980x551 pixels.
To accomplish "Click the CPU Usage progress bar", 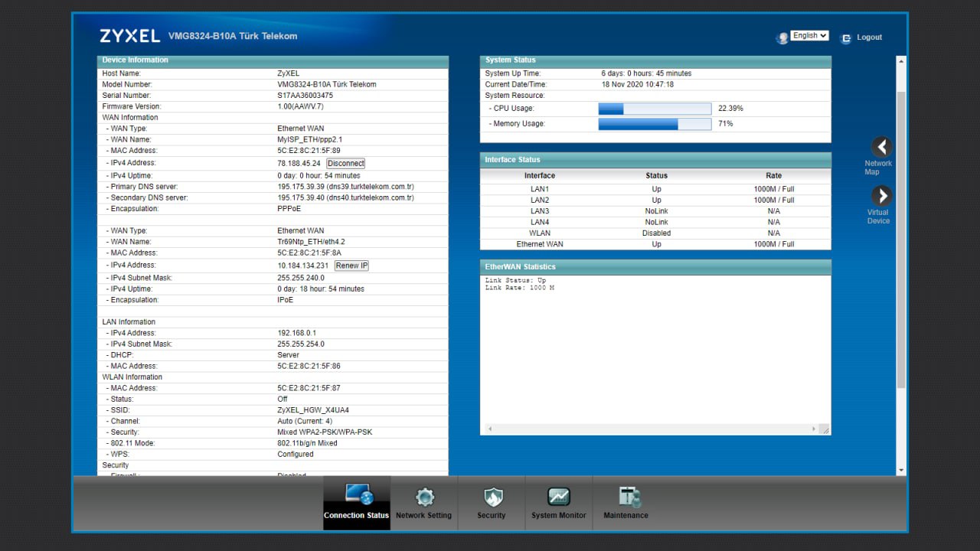I will click(655, 109).
